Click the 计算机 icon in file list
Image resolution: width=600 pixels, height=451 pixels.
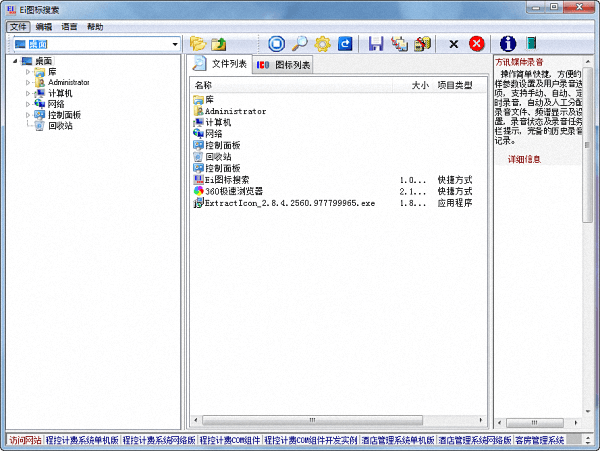(199, 122)
